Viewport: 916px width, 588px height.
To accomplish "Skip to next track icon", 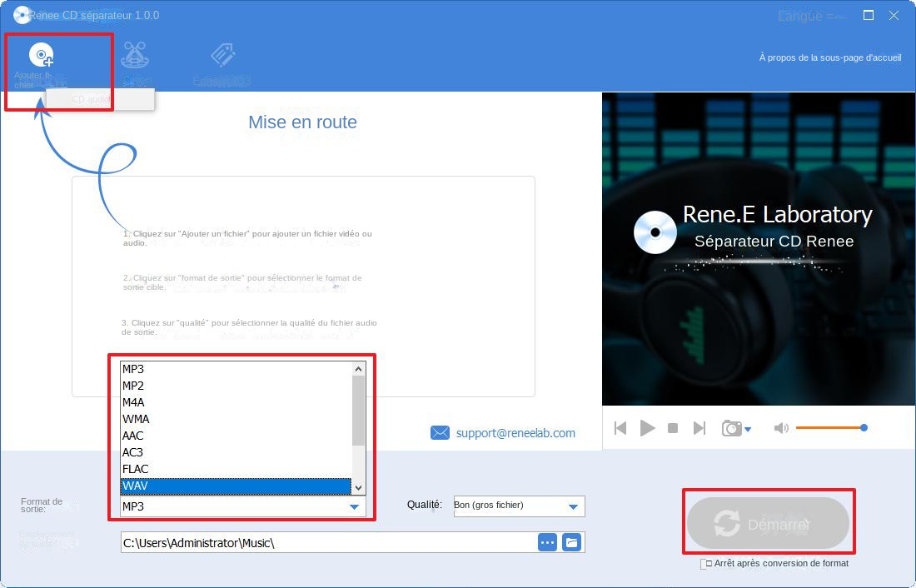I will pyautogui.click(x=699, y=427).
